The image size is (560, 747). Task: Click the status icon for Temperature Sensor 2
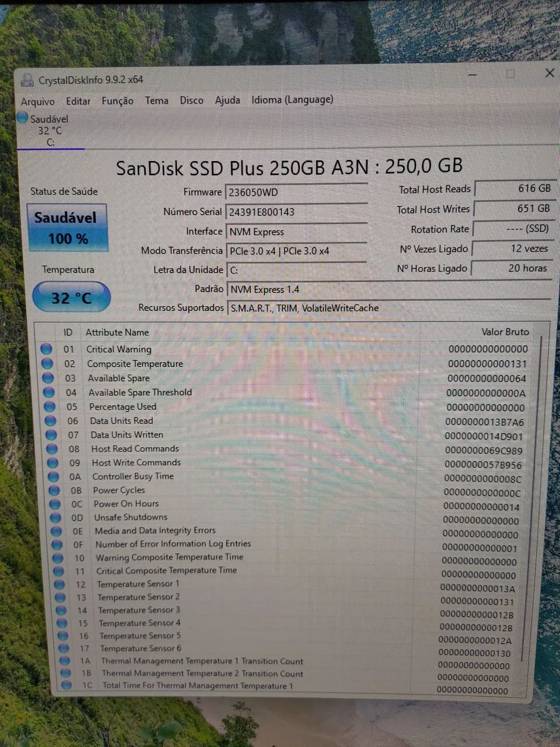60,597
